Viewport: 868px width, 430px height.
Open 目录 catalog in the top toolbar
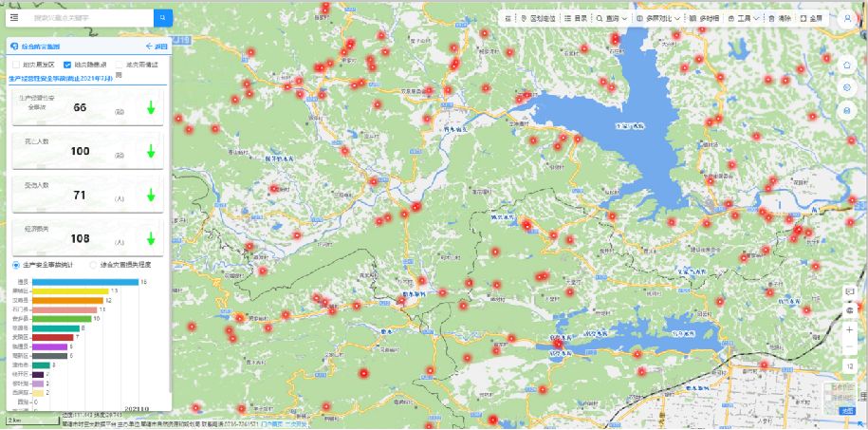pyautogui.click(x=576, y=18)
